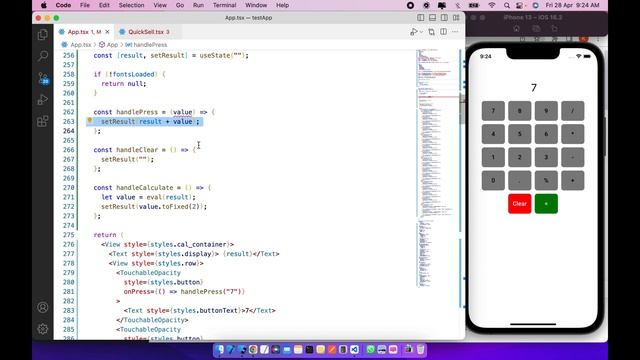Open the Extensions view

click(42, 121)
